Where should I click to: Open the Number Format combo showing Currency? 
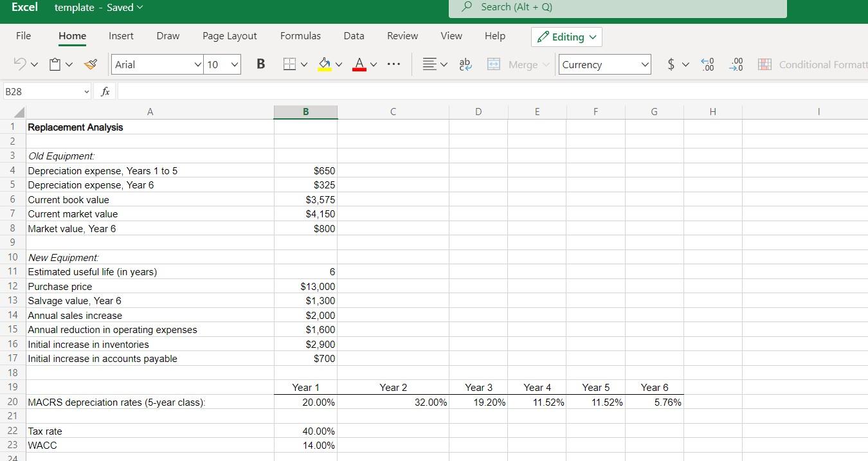[604, 64]
